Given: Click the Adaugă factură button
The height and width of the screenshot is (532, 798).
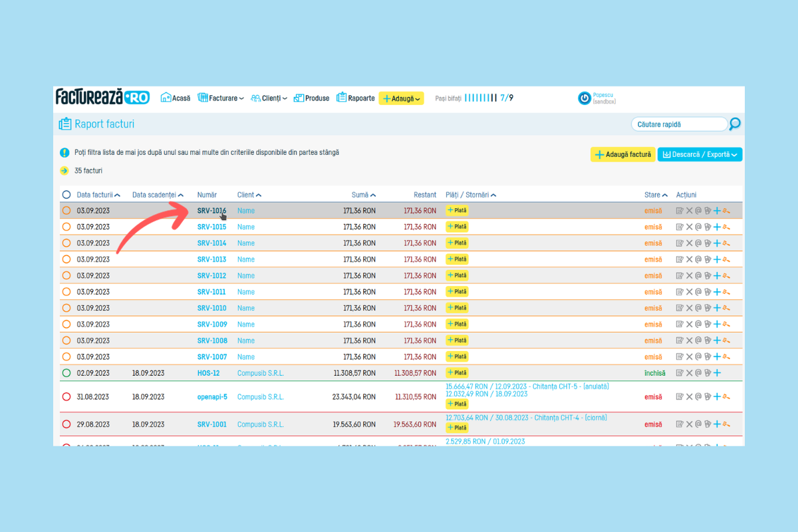Looking at the screenshot, I should tap(622, 154).
